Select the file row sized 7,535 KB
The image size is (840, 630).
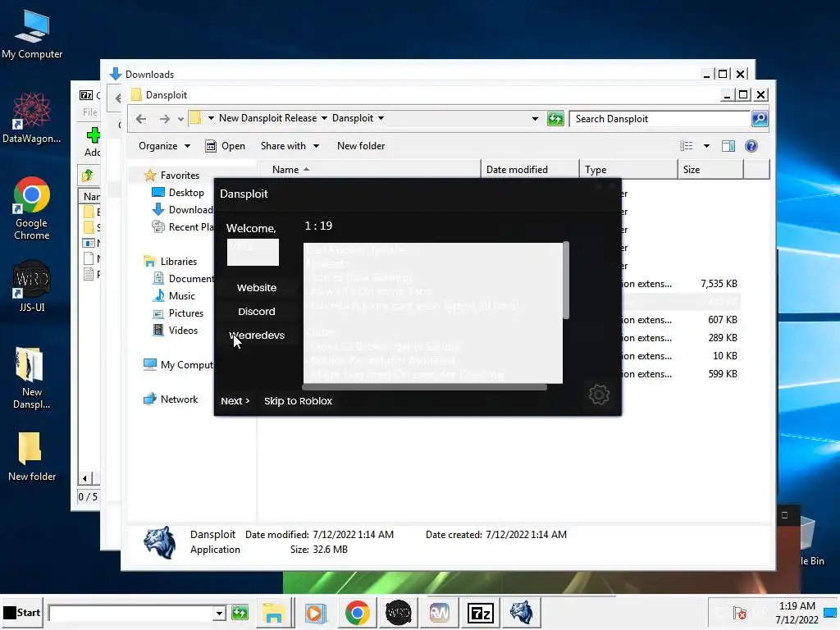coord(680,283)
